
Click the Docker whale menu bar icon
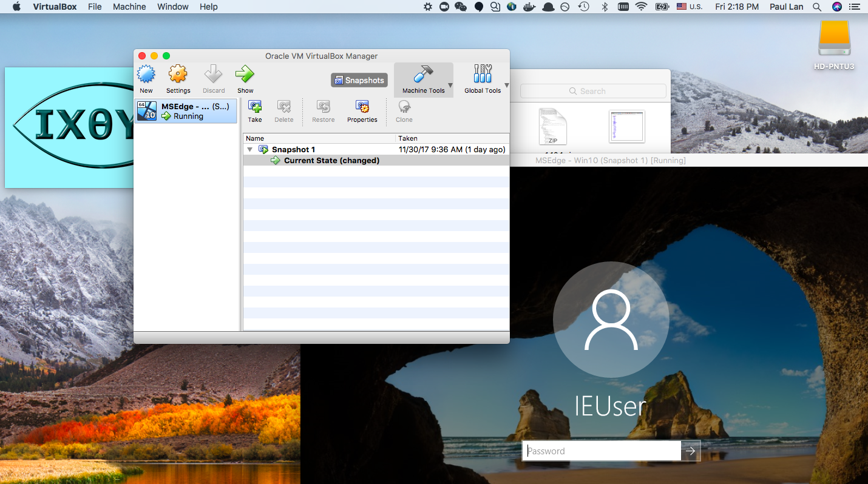click(529, 7)
